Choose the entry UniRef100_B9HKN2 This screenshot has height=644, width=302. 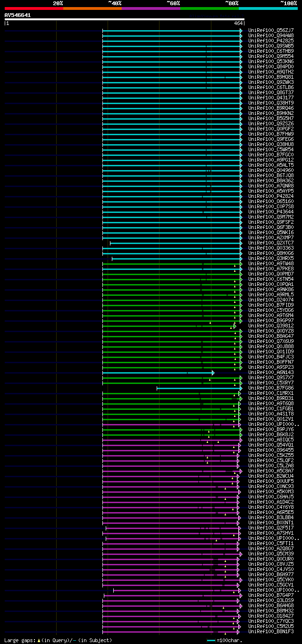coord(271,113)
